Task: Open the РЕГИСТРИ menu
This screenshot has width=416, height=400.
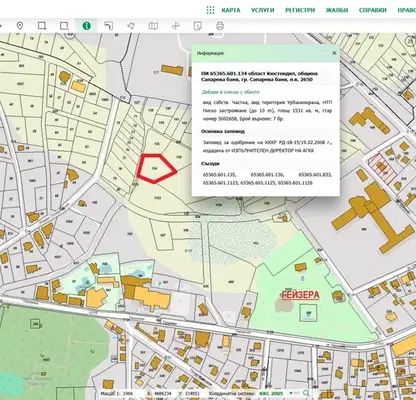Action: [300, 10]
